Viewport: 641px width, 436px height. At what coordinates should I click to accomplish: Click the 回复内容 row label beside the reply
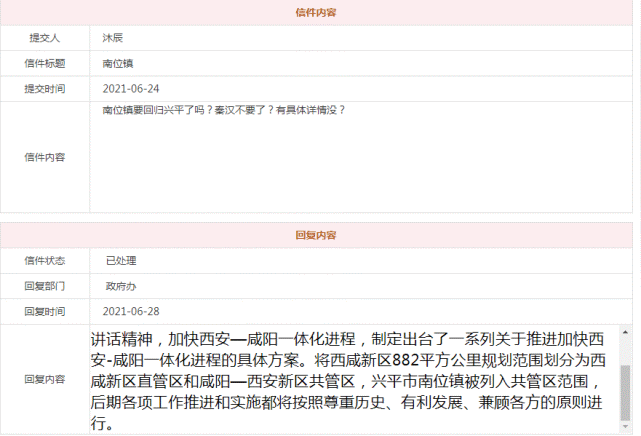45,379
